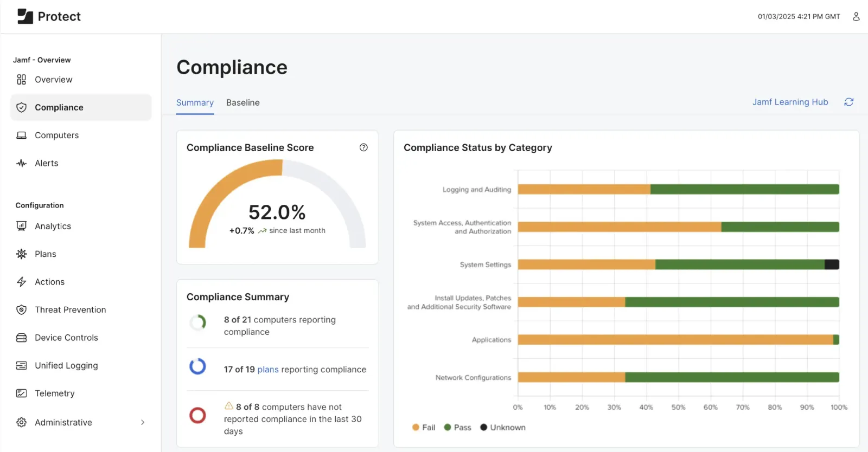
Task: Click the 'Applications' axis label
Action: tap(492, 340)
